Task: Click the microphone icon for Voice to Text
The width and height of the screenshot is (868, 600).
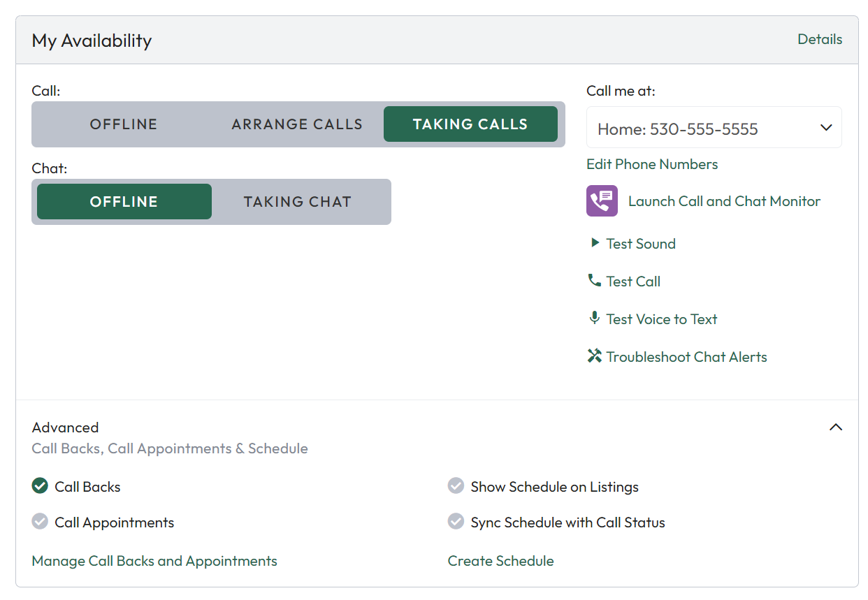Action: point(595,319)
